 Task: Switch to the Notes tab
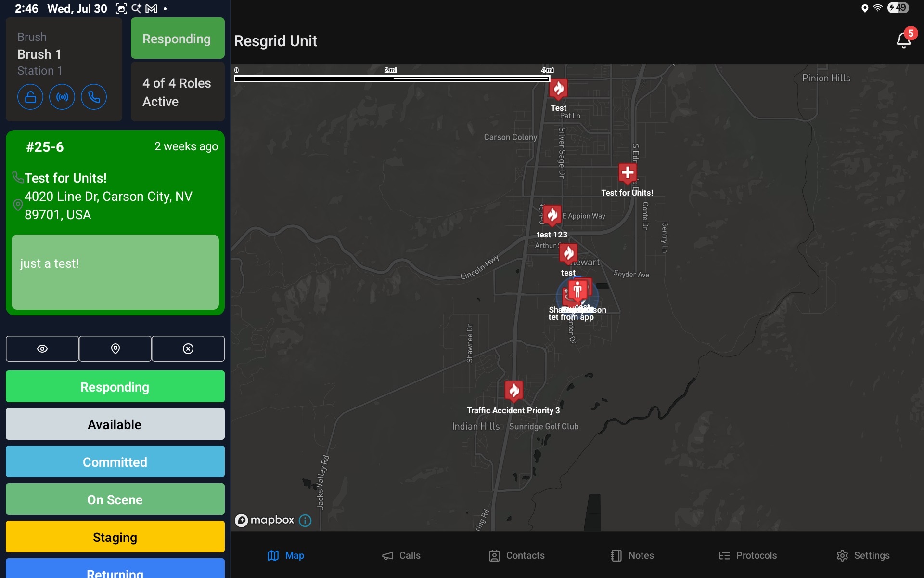[x=632, y=555]
